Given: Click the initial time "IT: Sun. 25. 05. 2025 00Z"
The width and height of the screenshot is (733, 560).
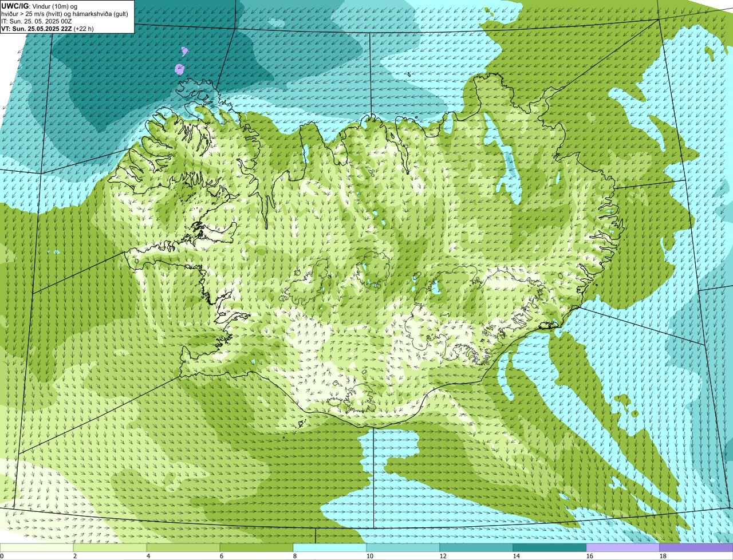Looking at the screenshot, I should pos(37,21).
